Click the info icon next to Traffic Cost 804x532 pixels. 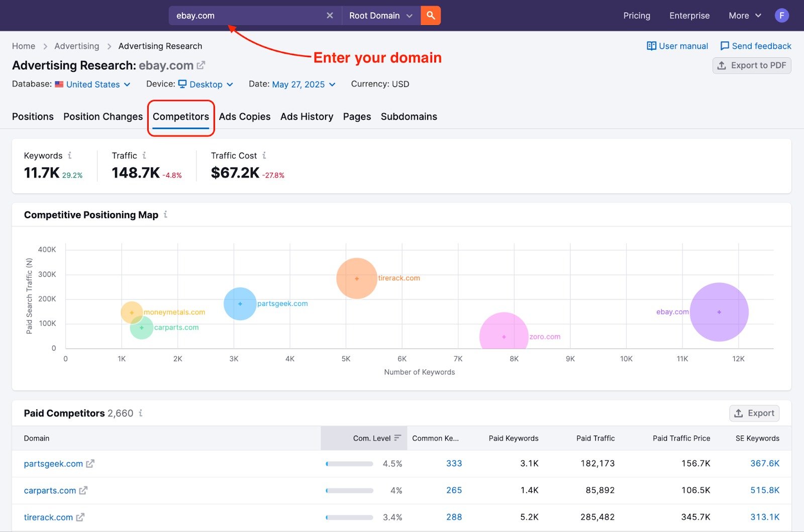click(x=264, y=156)
